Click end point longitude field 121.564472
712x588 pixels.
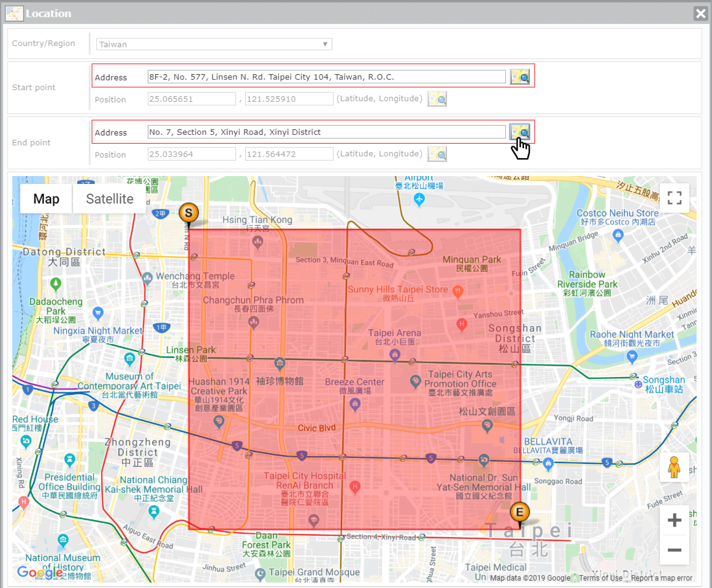tap(289, 154)
